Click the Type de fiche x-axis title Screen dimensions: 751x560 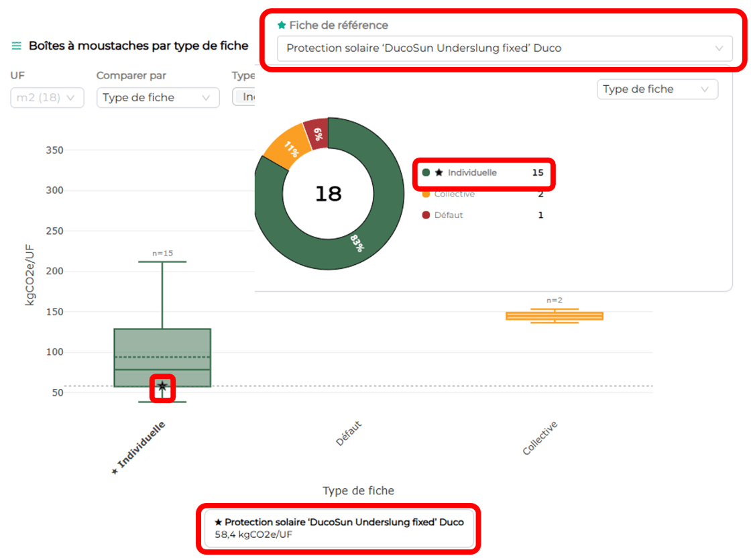coord(358,490)
